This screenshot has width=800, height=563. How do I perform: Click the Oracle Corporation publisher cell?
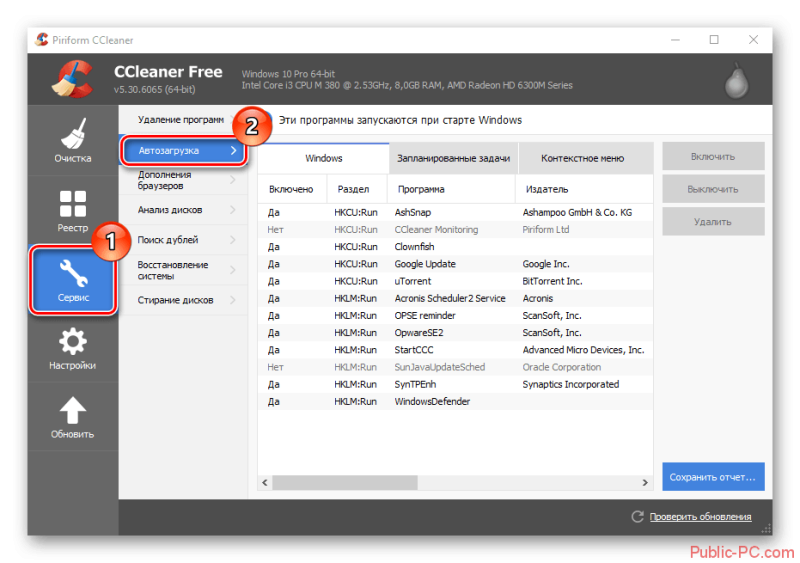[x=562, y=367]
